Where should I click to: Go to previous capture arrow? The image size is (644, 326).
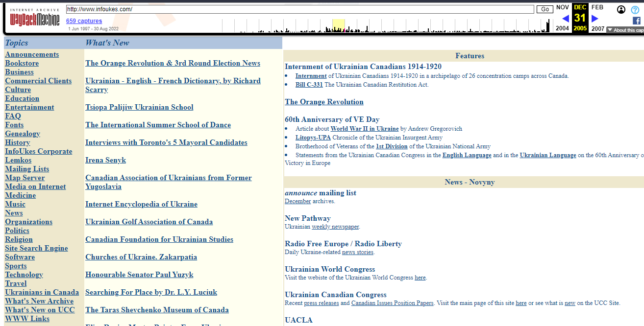click(x=566, y=19)
